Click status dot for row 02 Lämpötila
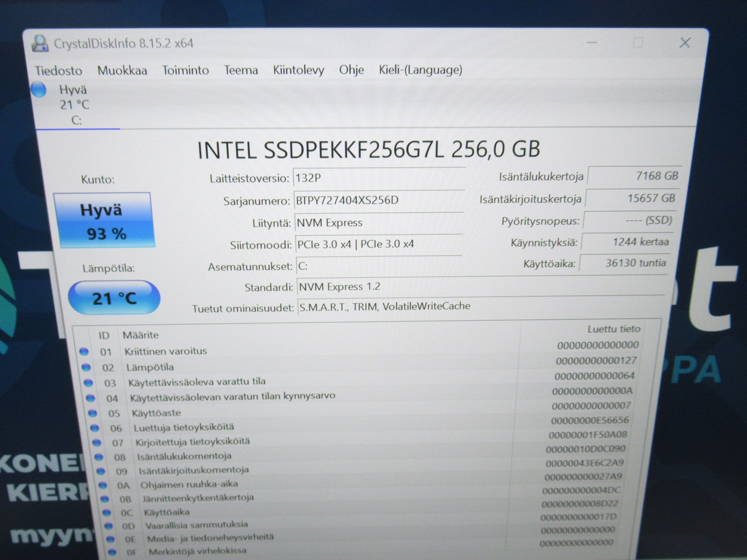Screen dimensions: 747x560 tap(86, 367)
